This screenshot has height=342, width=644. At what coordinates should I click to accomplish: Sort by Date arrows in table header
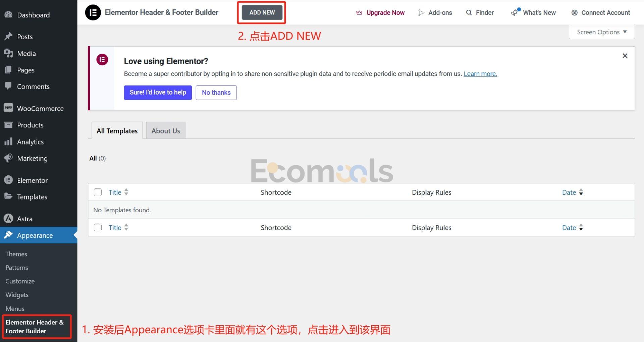[581, 192]
